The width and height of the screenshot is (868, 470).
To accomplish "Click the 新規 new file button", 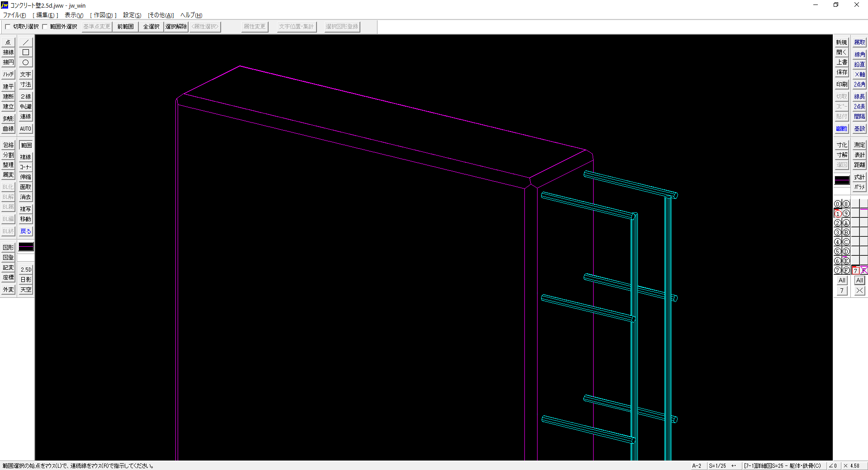I will [x=841, y=42].
